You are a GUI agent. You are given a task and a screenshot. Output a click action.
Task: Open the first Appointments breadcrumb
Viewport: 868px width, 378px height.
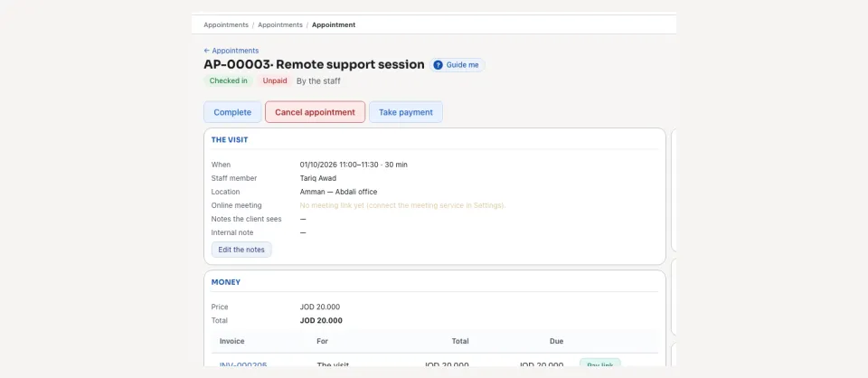[226, 25]
